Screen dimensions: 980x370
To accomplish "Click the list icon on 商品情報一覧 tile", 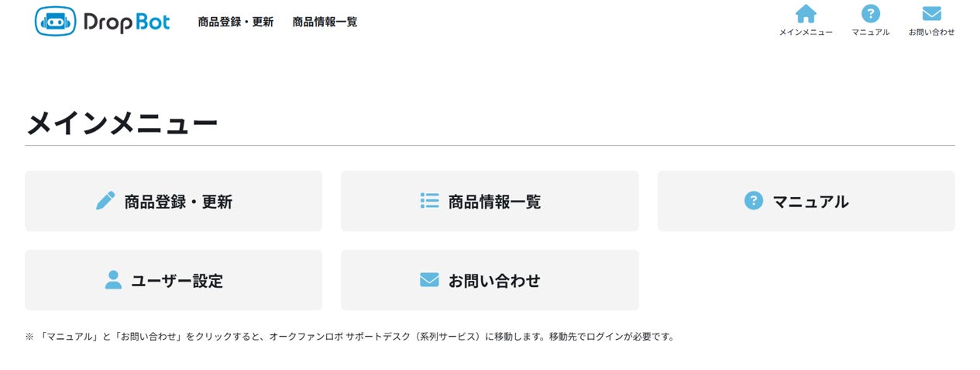I will click(429, 201).
